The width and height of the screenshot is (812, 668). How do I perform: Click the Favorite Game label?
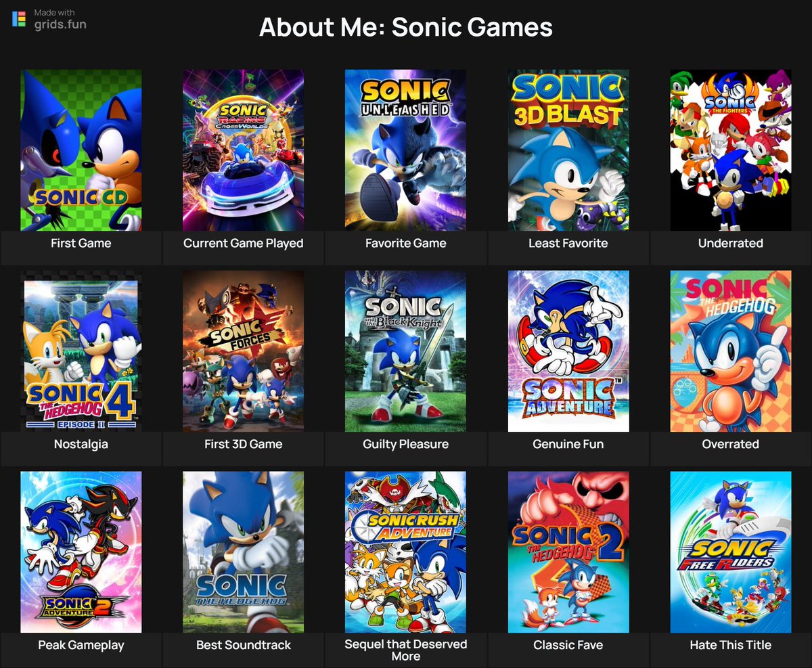click(406, 243)
